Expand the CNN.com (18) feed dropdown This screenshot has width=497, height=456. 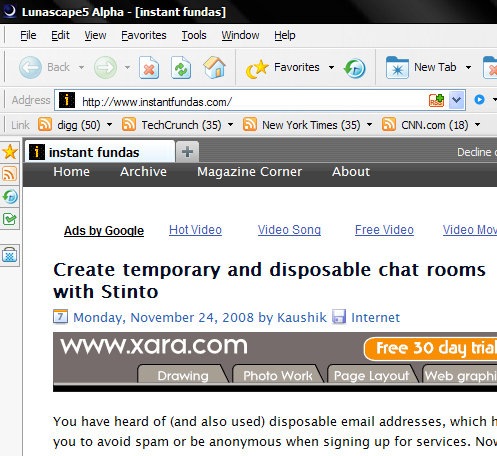(477, 125)
